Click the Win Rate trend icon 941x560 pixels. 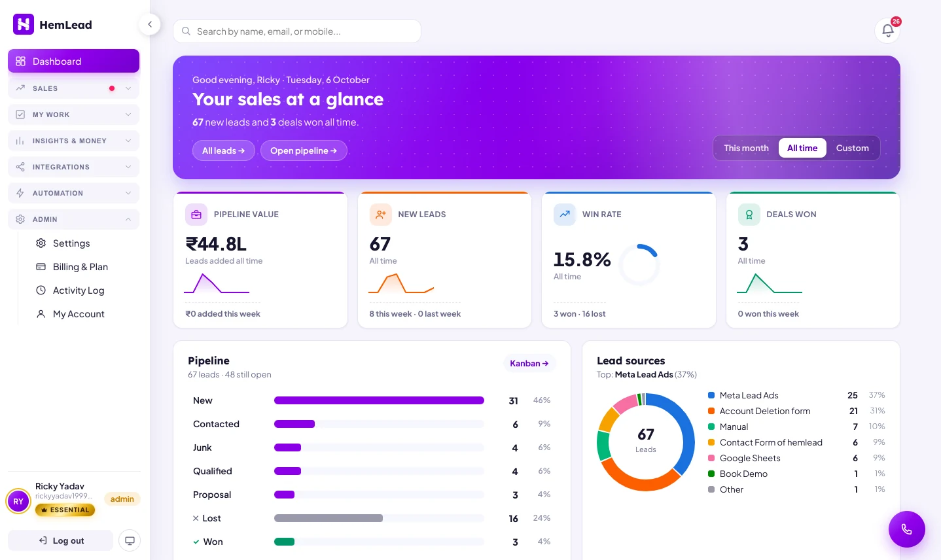click(x=565, y=215)
